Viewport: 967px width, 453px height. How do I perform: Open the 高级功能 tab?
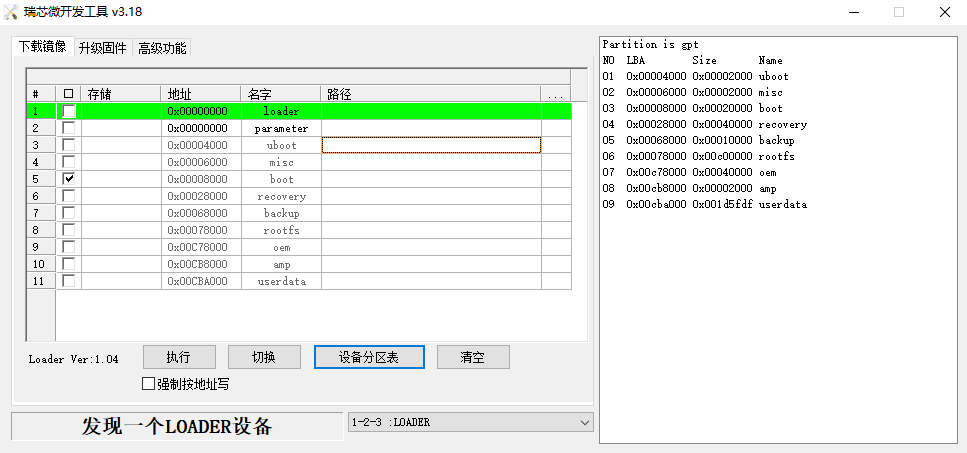[162, 48]
